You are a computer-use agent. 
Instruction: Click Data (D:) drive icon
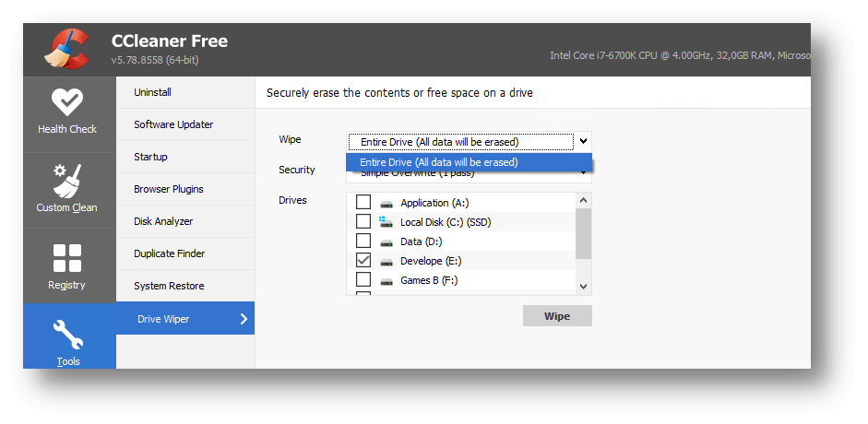tap(386, 242)
